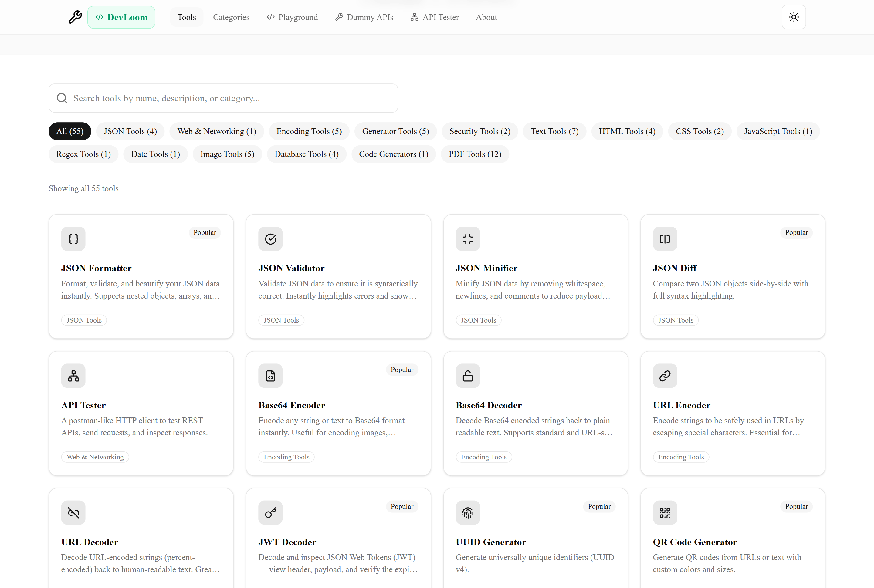Toggle the light/dark theme sun icon

[793, 17]
